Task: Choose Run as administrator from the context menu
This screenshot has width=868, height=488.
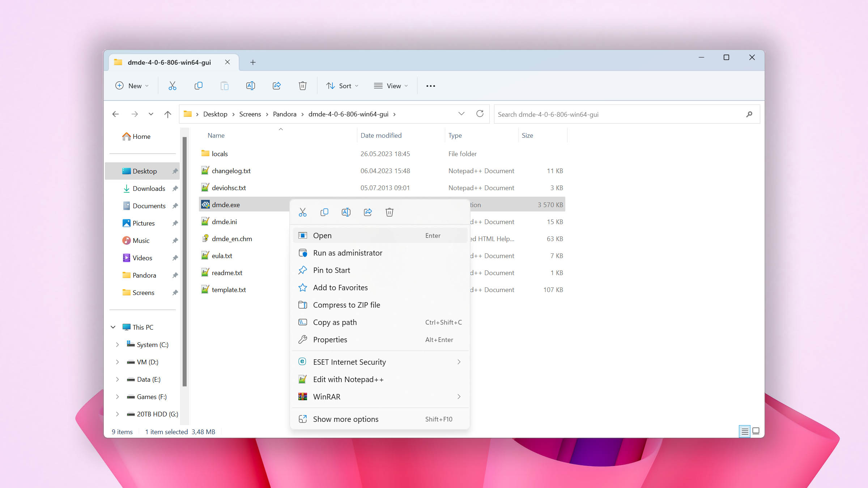Action: tap(347, 253)
